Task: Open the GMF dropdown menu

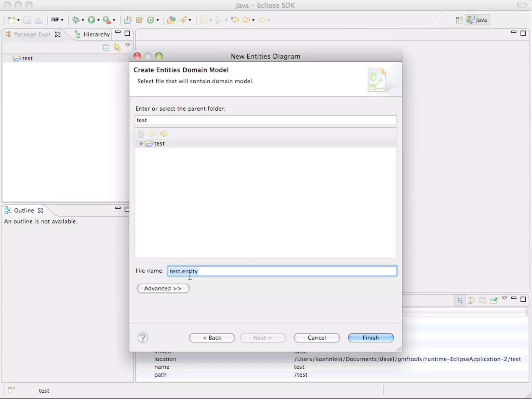Action: 57,20
